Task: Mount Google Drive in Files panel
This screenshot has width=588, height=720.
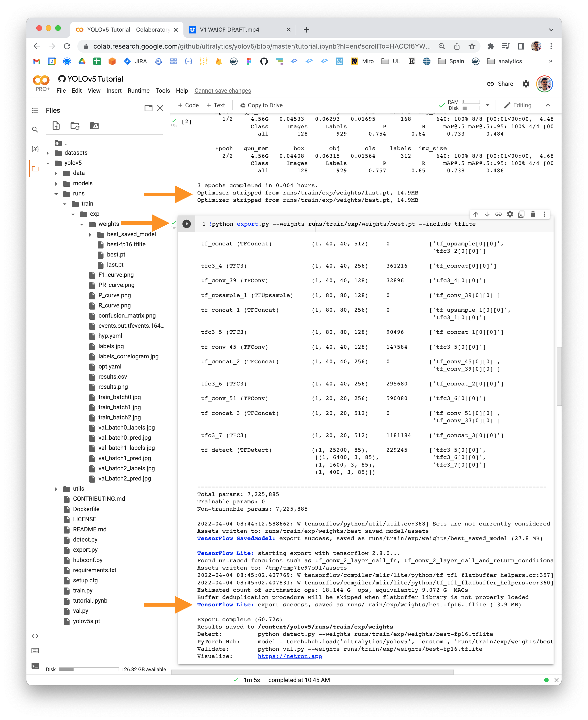Action: [x=95, y=126]
